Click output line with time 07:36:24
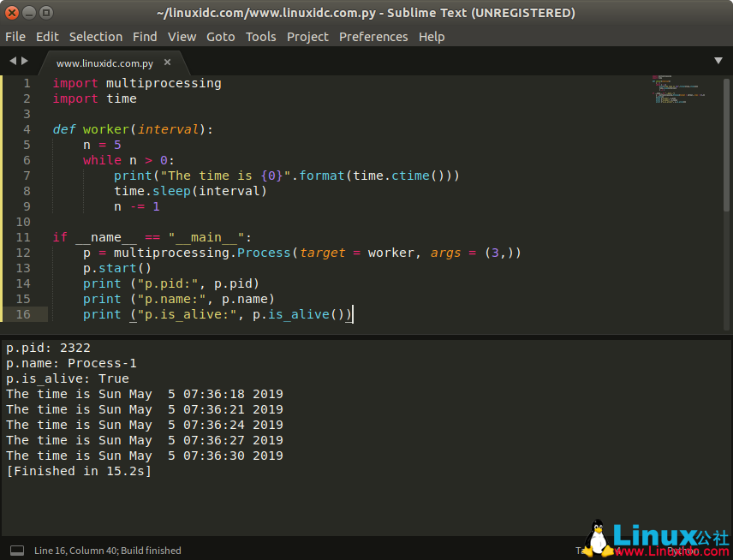The image size is (733, 560). click(145, 426)
